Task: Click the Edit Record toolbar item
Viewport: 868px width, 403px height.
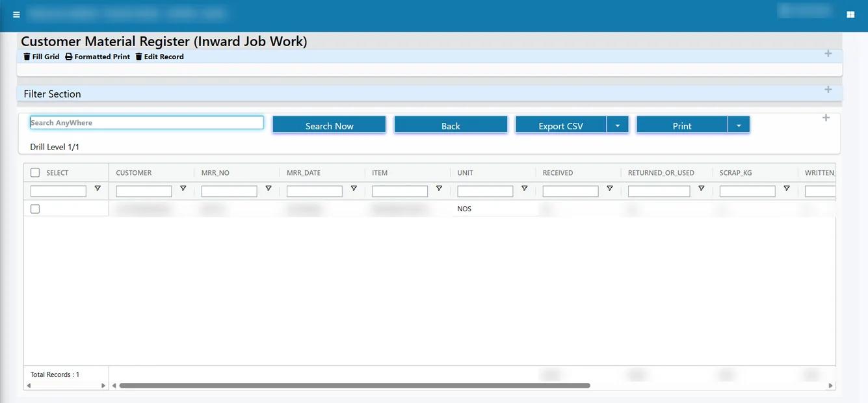Action: pos(159,57)
